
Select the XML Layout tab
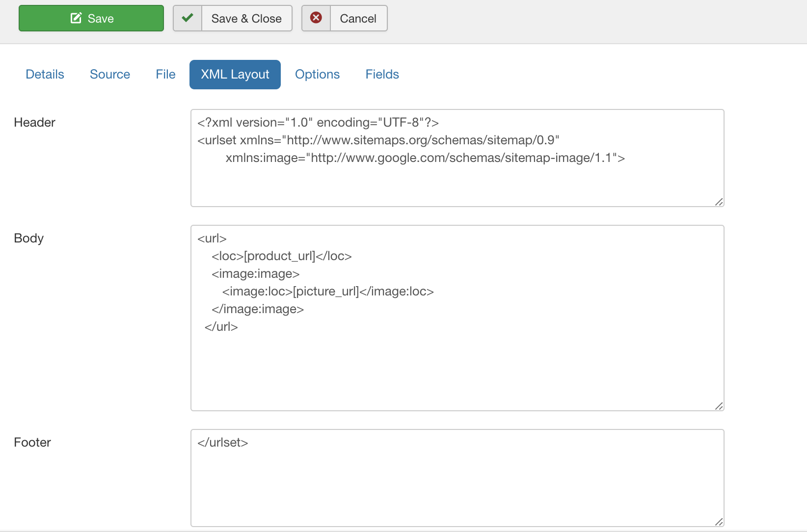coord(235,75)
